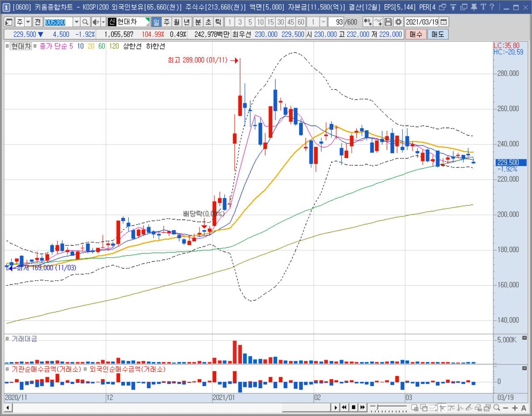Switch to minute 분 chart period

pos(198,22)
